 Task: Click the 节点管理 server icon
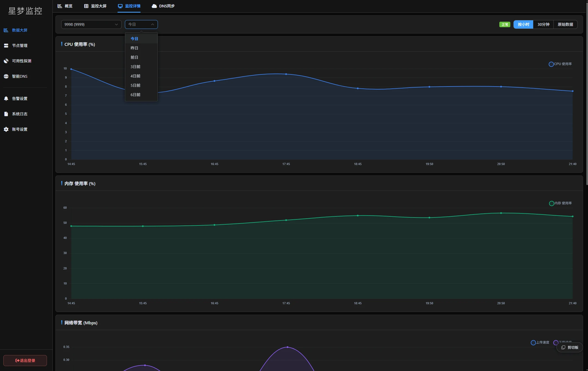coord(6,46)
